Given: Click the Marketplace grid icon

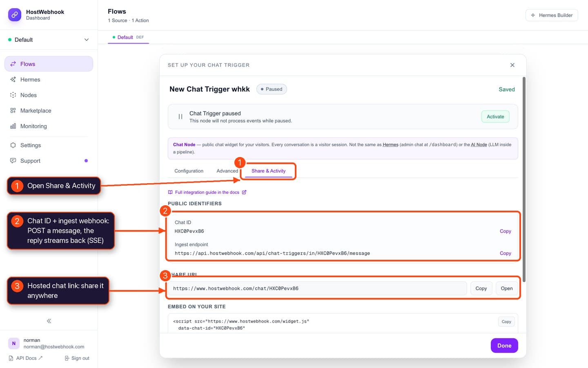Looking at the screenshot, I should point(13,110).
